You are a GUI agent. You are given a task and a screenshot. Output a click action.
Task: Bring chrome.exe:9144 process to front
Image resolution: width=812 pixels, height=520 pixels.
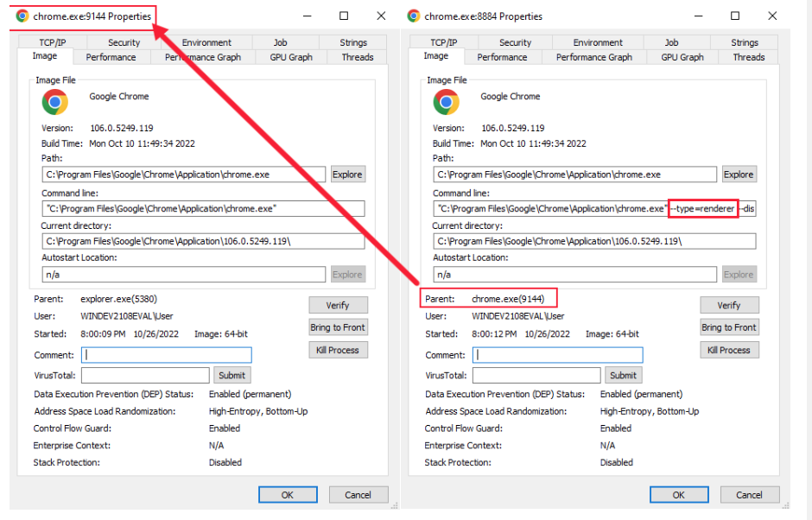(338, 327)
